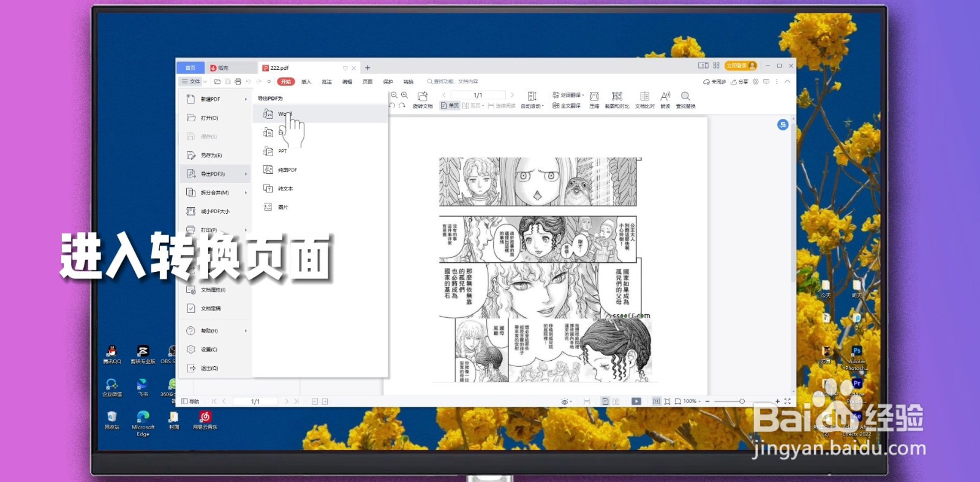Open the 划词翻译 dropdown

(x=568, y=95)
